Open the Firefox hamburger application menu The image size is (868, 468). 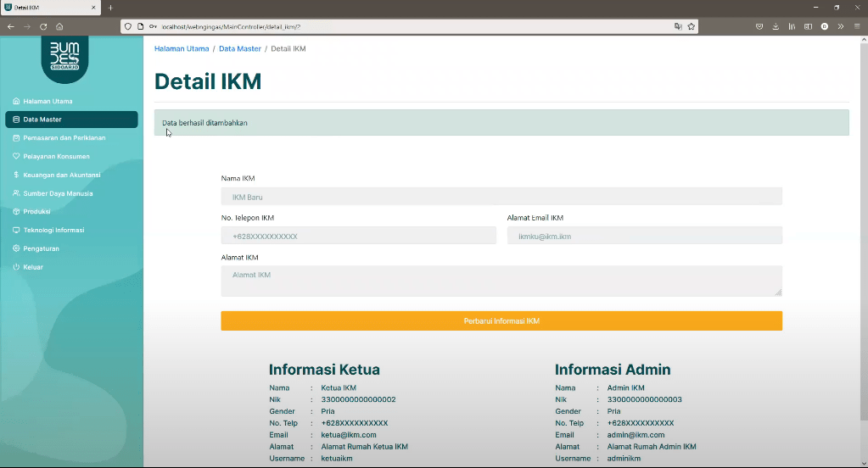[857, 26]
